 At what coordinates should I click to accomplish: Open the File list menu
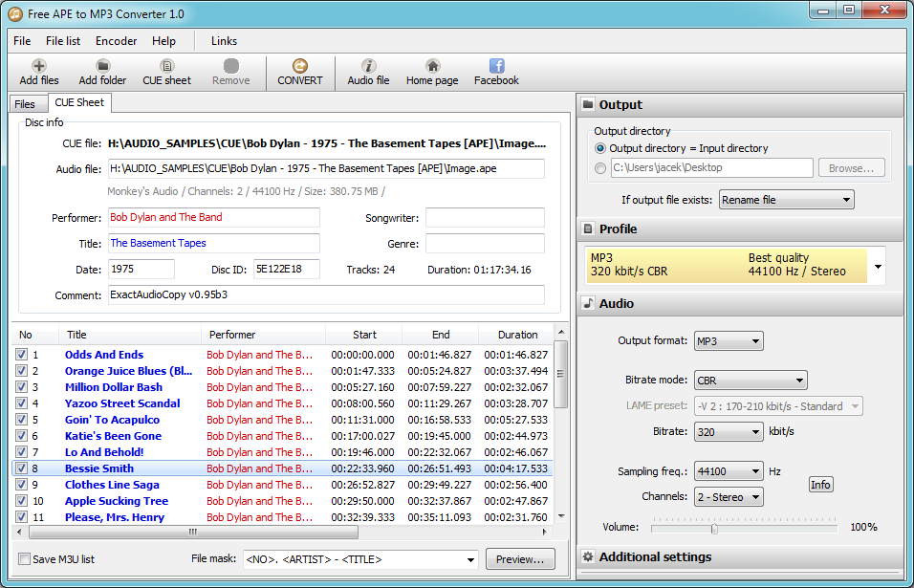pos(63,41)
